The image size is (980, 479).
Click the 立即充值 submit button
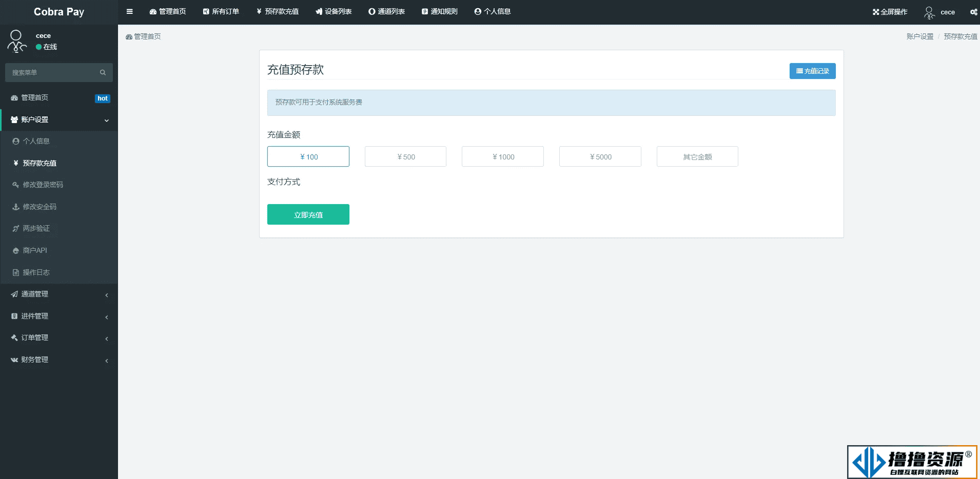pos(308,214)
